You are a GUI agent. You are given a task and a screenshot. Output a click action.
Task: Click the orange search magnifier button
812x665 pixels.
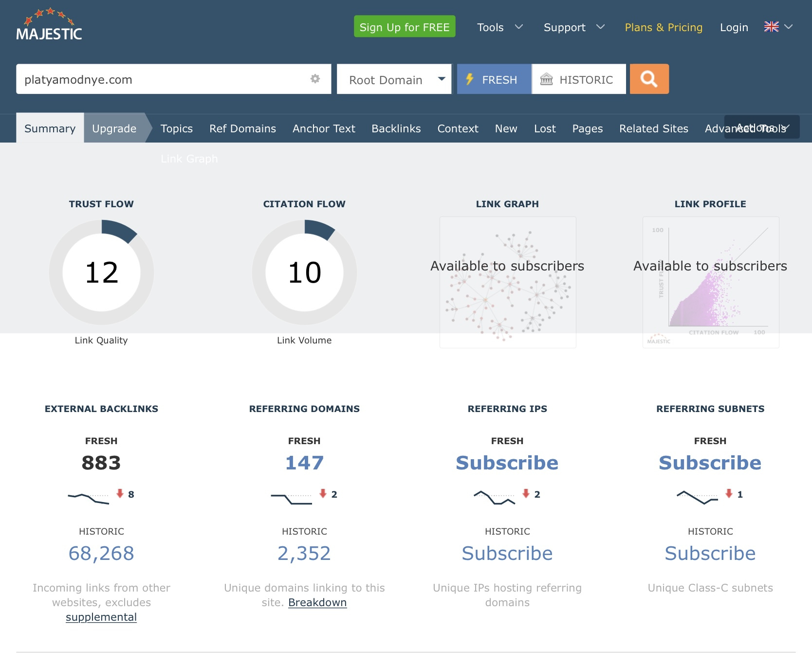[x=649, y=79]
